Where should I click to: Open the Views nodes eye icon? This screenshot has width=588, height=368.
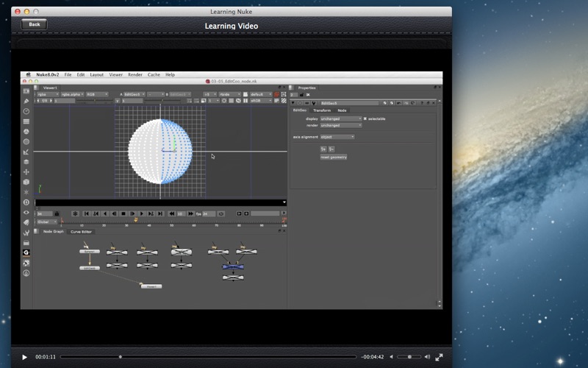pos(26,213)
